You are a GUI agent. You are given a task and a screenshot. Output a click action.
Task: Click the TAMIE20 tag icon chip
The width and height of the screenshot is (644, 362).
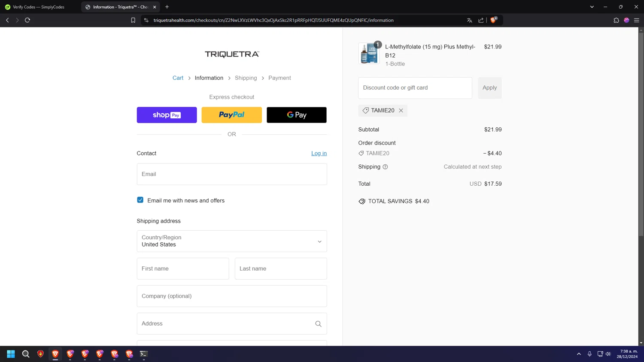[x=366, y=110]
